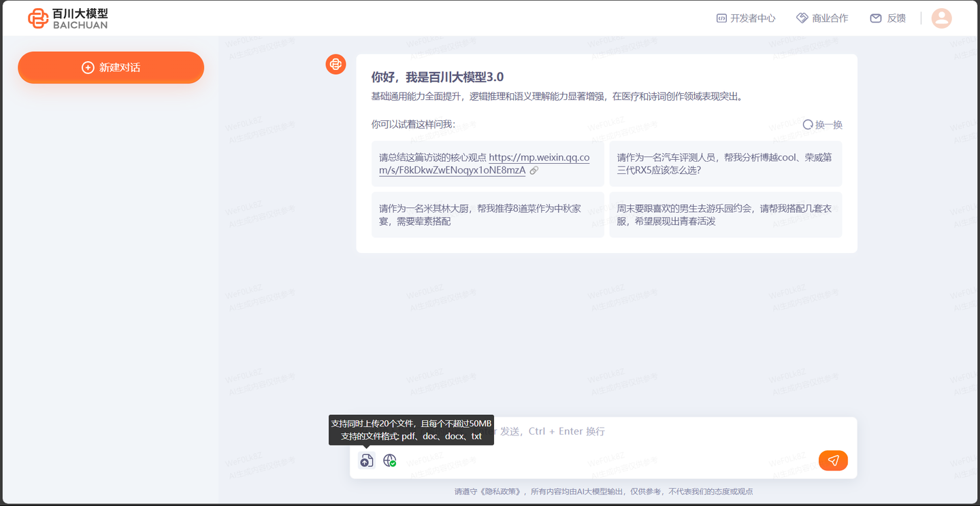The width and height of the screenshot is (980, 506).
Task: Click the Baichuan avatar beside the welcome message
Action: 336,65
